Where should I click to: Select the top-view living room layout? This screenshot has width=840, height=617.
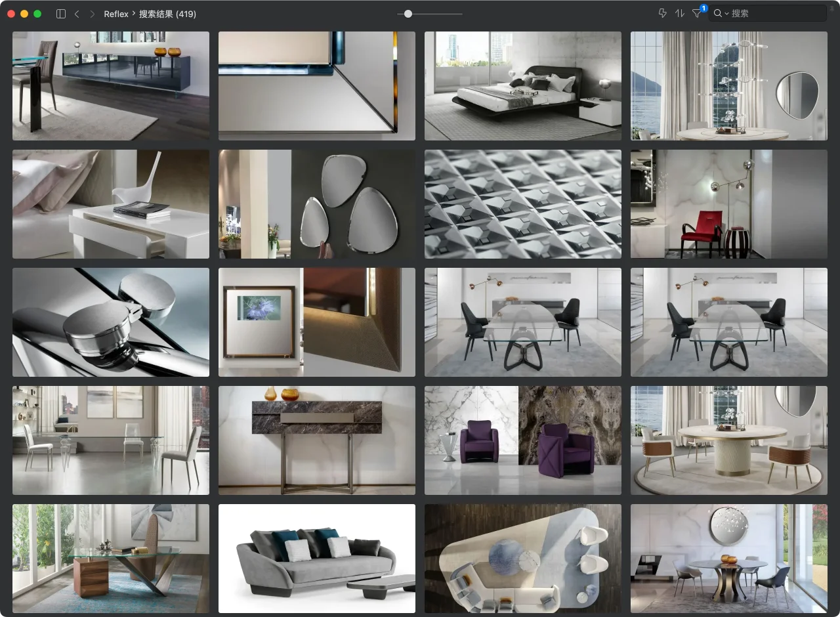coord(523,559)
